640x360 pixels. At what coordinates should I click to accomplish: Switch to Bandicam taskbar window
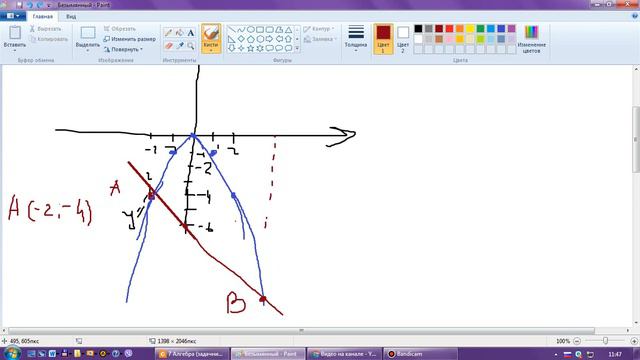click(x=420, y=354)
